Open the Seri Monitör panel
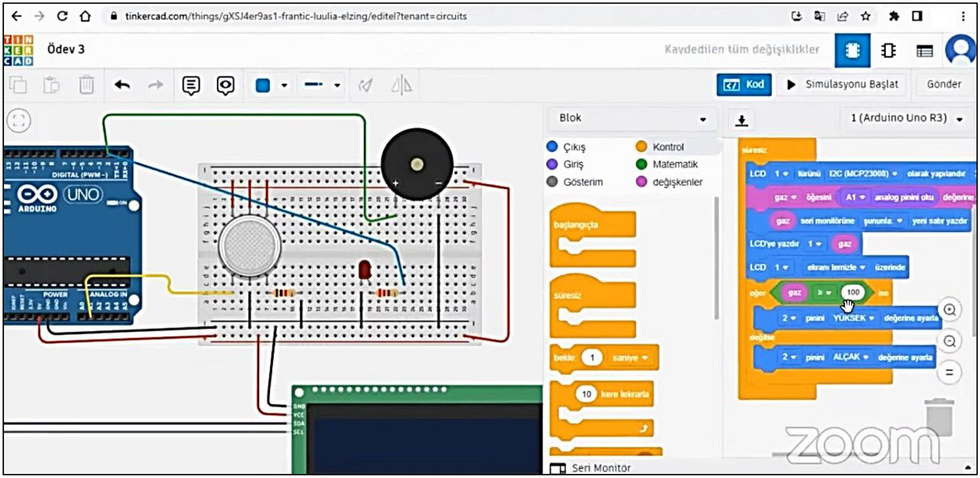 591,468
